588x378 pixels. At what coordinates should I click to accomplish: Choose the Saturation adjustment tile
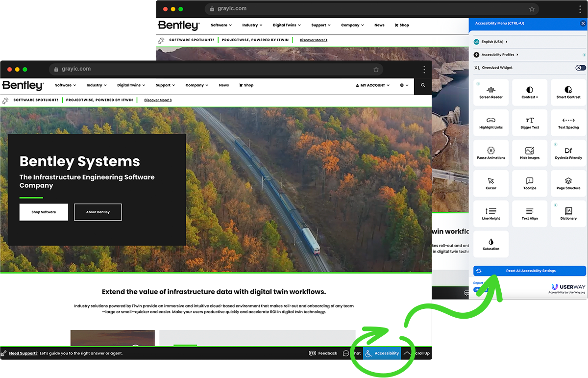(x=490, y=244)
